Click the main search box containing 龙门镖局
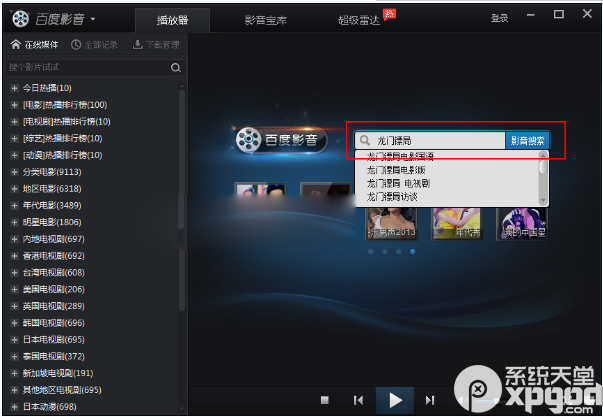The image size is (603, 417). click(x=430, y=140)
